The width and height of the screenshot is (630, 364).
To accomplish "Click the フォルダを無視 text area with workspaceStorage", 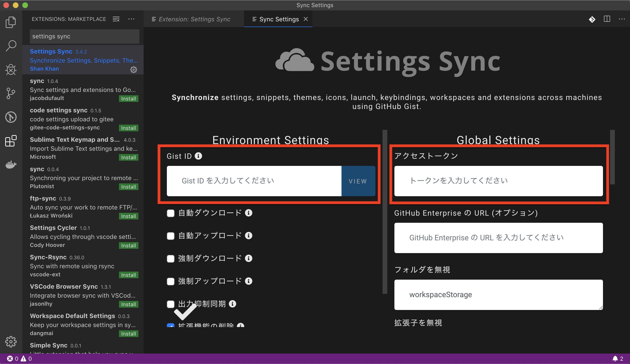I will tap(498, 295).
